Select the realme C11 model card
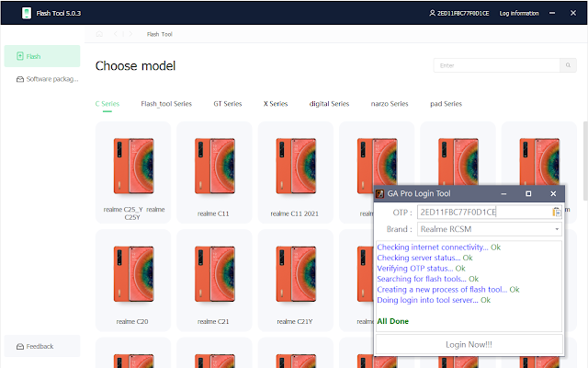Viewport: 588px width, 368px height. coord(214,172)
